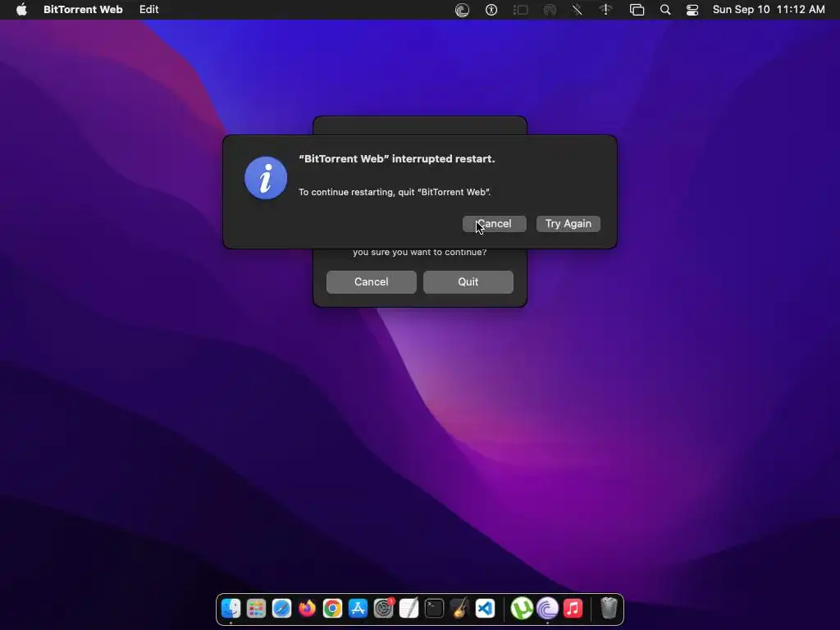The width and height of the screenshot is (840, 630).
Task: Click 'To continue restarting' message text
Action: click(x=395, y=192)
